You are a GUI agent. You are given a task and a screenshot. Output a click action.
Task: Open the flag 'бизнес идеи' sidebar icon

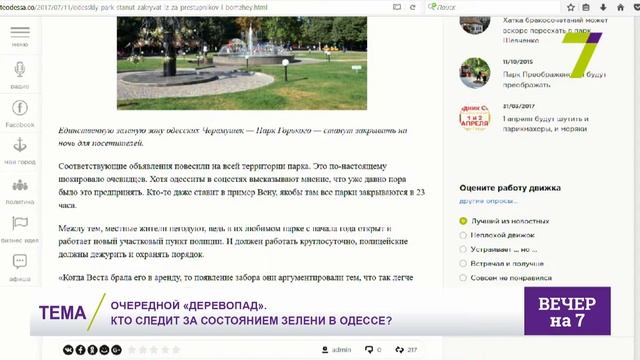(x=20, y=223)
